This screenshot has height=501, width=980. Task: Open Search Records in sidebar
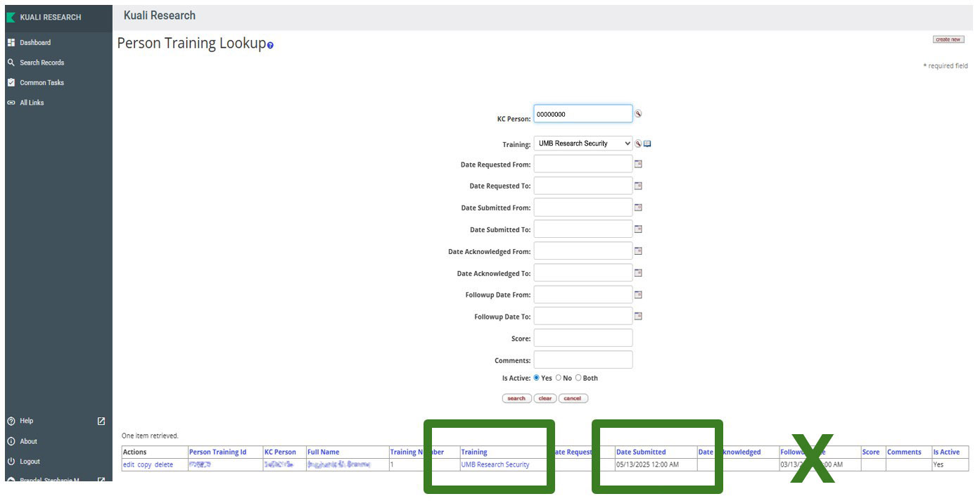click(42, 63)
